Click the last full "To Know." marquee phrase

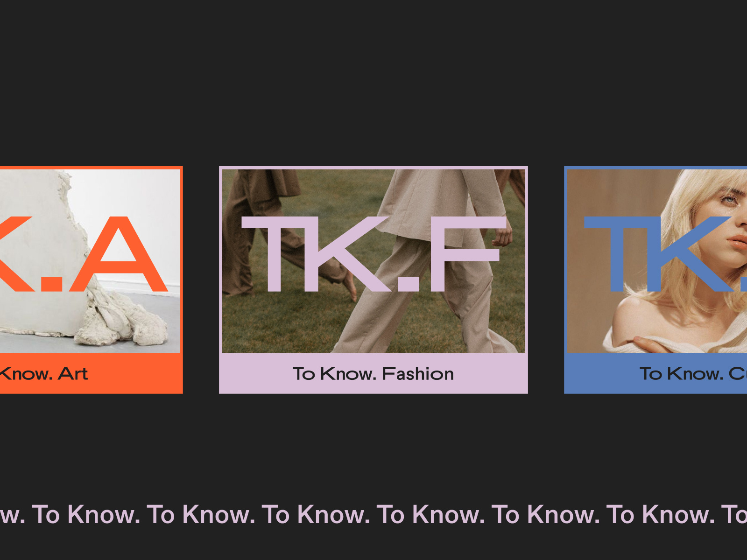(x=660, y=514)
